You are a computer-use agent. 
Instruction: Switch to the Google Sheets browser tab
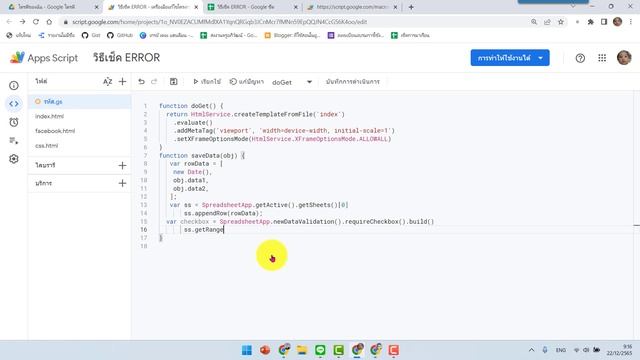251,7
